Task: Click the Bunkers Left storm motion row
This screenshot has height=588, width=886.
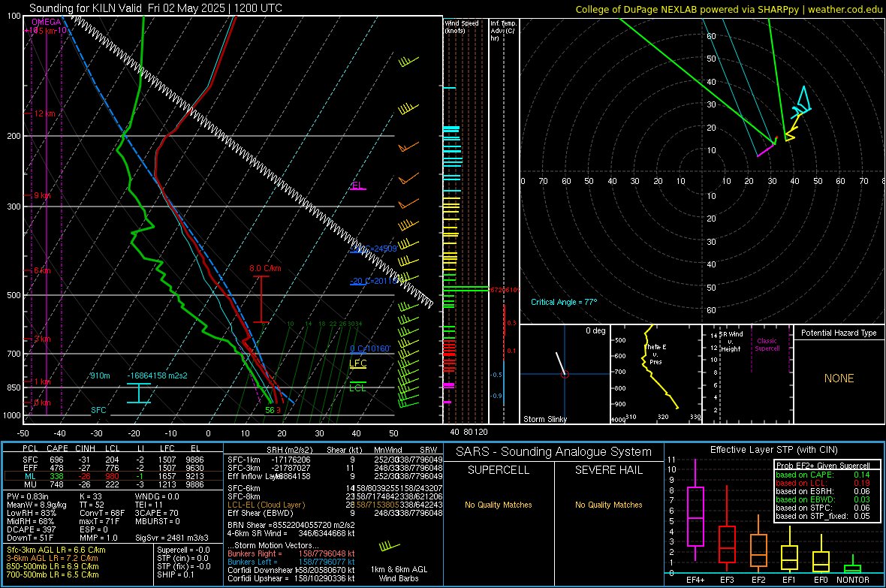Action: 291,562
